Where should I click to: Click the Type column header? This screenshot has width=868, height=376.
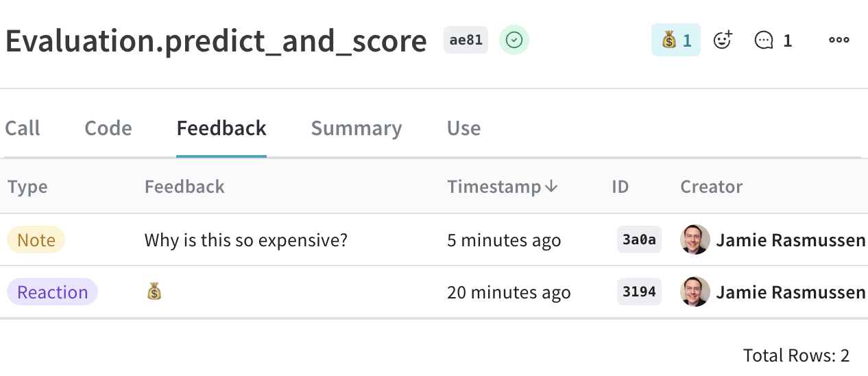click(x=27, y=187)
